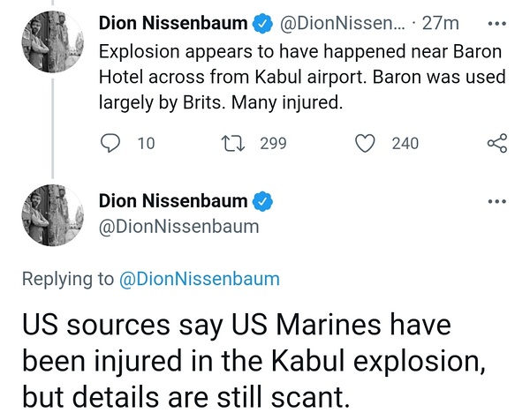Click the @DionNissenbaum handle under second name
The height and width of the screenshot is (420, 530).
tap(179, 227)
